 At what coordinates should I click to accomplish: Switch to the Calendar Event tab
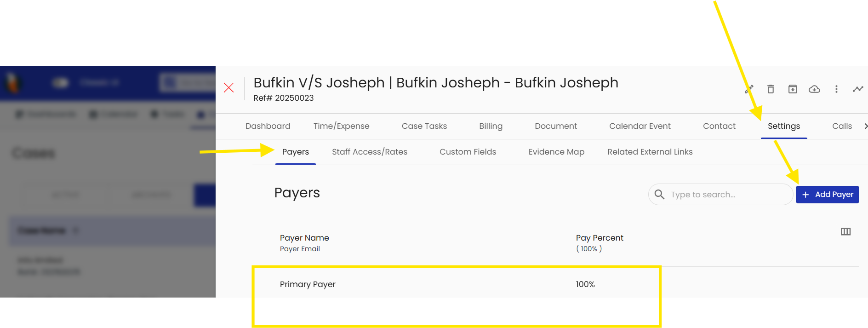pyautogui.click(x=640, y=126)
